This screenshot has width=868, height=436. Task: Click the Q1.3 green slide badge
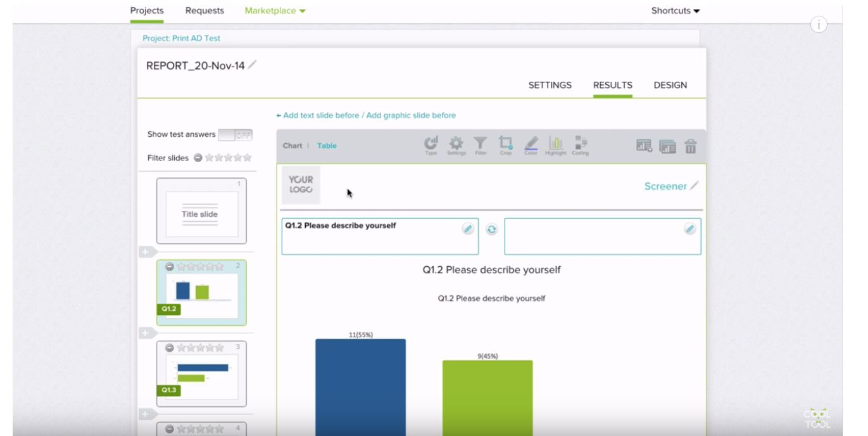click(169, 390)
